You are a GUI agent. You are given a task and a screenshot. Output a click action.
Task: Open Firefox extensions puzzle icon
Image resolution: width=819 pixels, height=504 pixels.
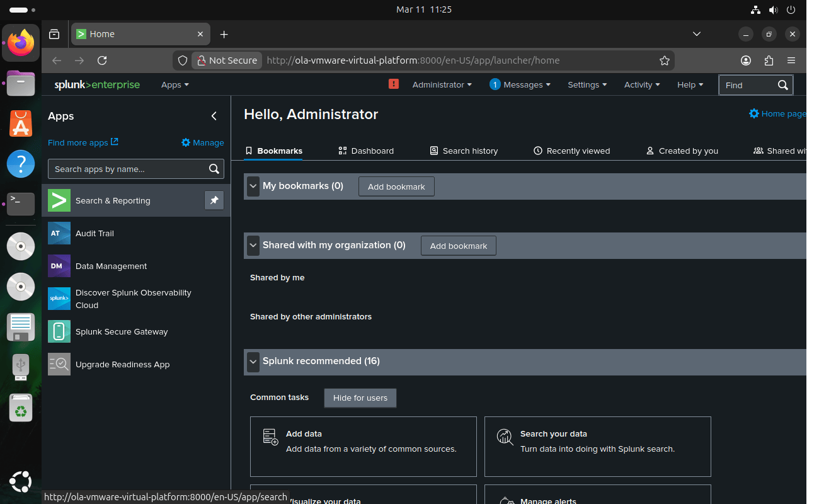click(769, 60)
